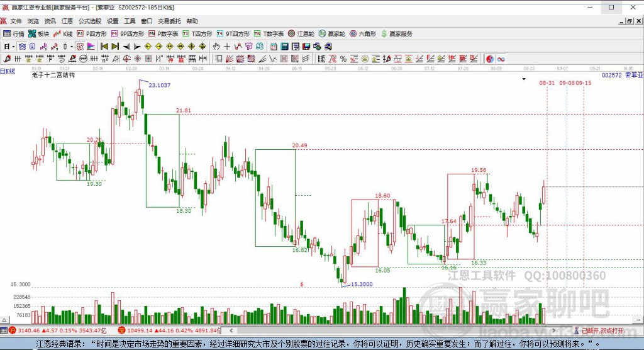The height and width of the screenshot is (350, 644).
Task: Select the zigzag wave line tool
Action: (x=272, y=59)
